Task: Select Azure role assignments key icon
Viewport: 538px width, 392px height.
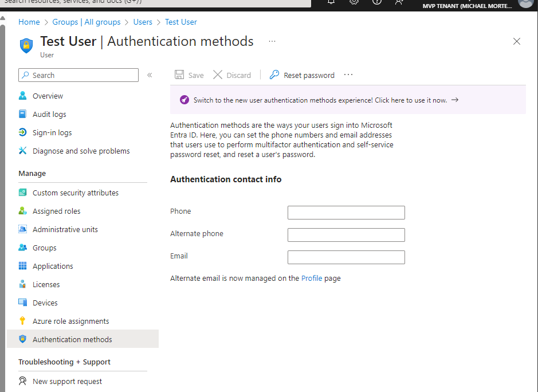Action: pyautogui.click(x=23, y=321)
